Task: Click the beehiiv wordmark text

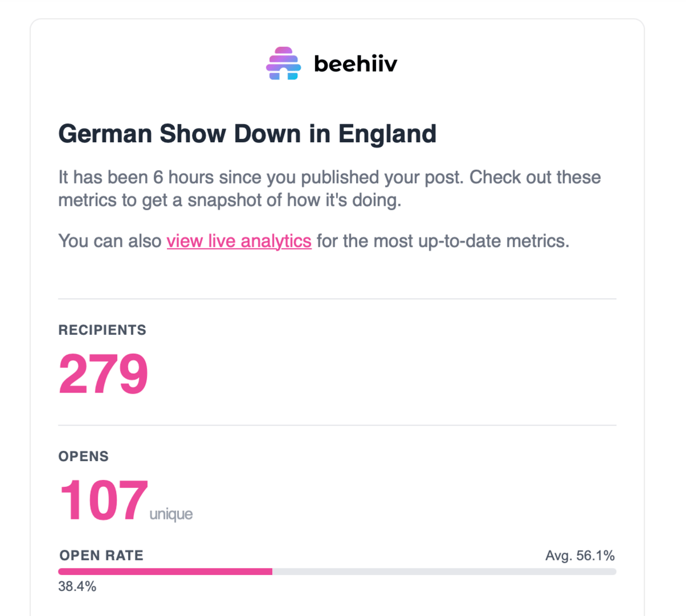Action: 356,63
